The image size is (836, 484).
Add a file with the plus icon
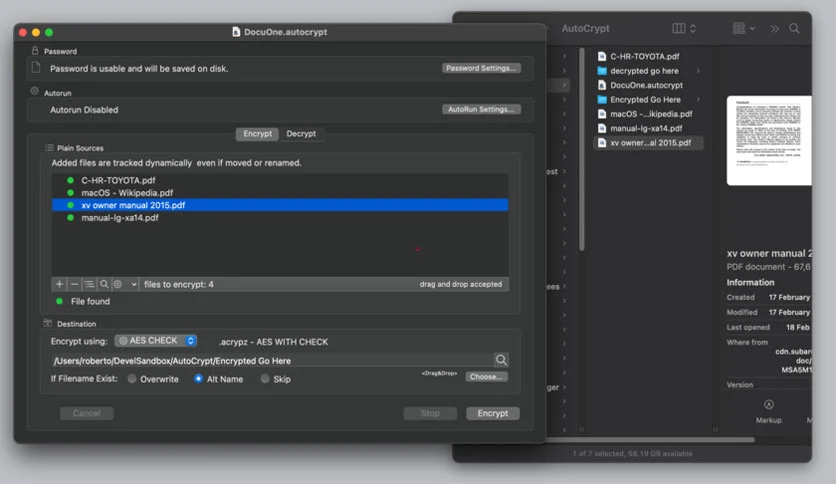pyautogui.click(x=59, y=285)
